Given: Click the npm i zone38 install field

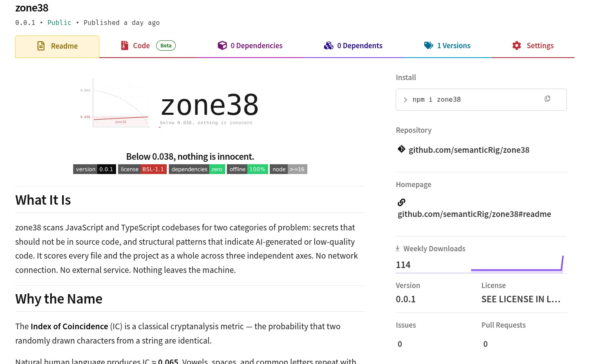Looking at the screenshot, I should (481, 100).
